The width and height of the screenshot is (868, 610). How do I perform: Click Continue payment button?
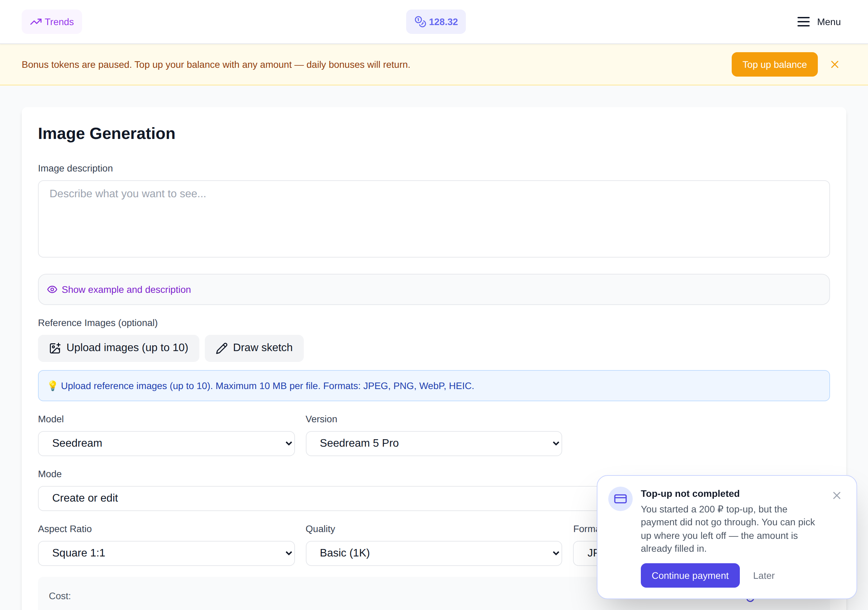[690, 575]
